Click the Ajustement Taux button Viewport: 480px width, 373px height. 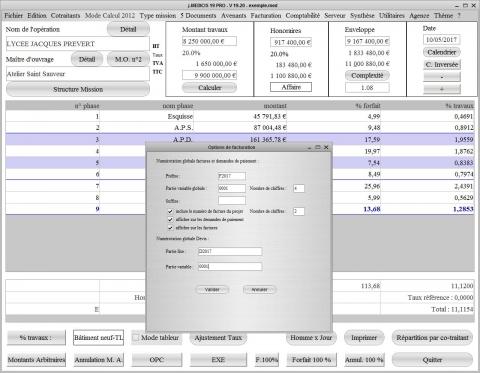218,338
